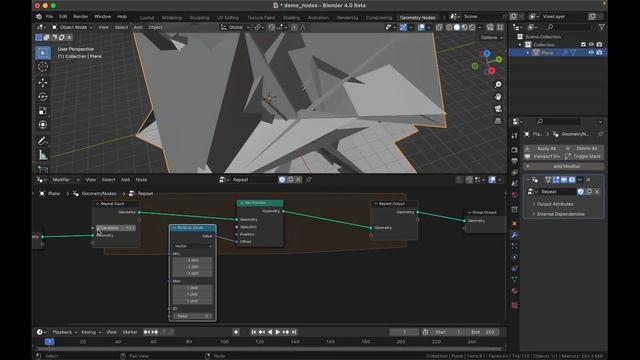Select the Rotate tool
Viewport: 640px width, 360px height.
(43, 97)
